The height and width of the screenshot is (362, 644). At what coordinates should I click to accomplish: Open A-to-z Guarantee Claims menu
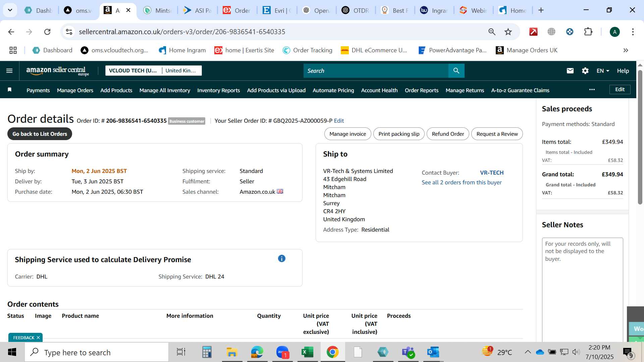[520, 90]
